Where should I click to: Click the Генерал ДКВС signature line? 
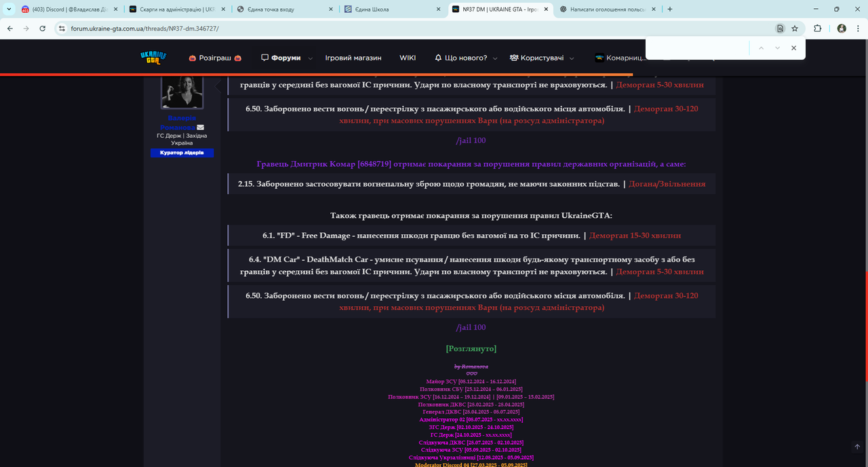click(x=471, y=412)
